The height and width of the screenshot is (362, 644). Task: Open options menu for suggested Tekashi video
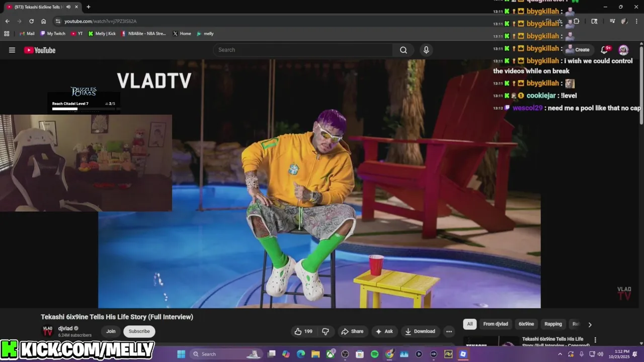point(595,340)
